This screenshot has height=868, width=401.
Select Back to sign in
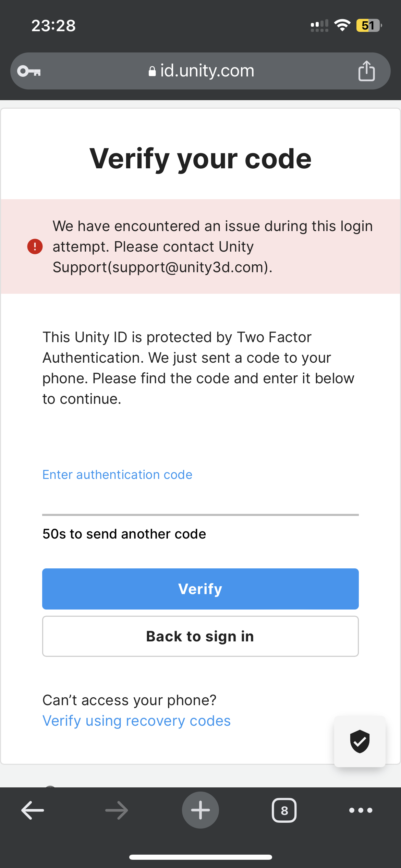pos(200,636)
